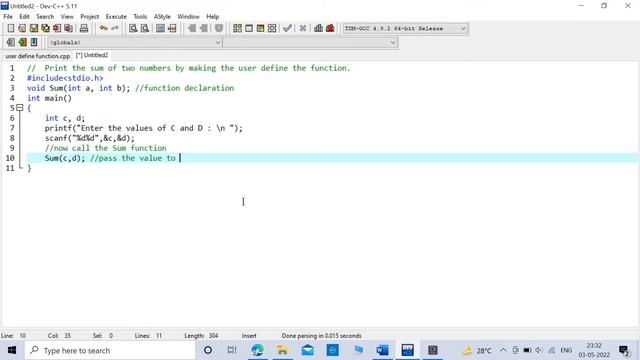Viewport: 640px width, 360px height.
Task: Click the Stop Execution X icon
Action: coord(303,28)
